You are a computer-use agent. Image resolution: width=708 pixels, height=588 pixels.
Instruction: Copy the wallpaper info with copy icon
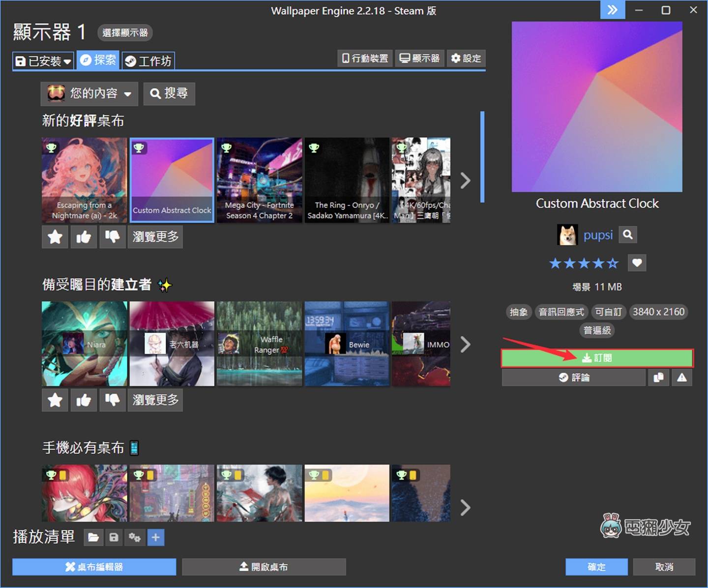(659, 378)
